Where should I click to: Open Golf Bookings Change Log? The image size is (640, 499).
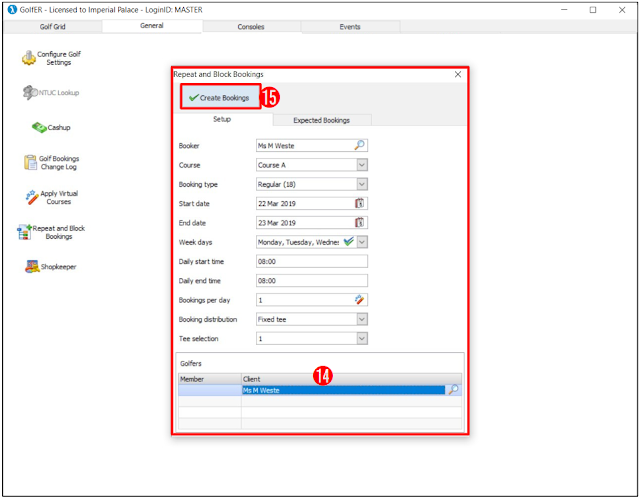coord(51,162)
